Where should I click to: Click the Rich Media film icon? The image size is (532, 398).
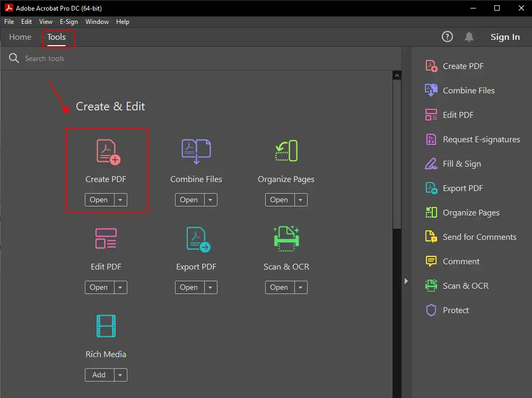(106, 326)
